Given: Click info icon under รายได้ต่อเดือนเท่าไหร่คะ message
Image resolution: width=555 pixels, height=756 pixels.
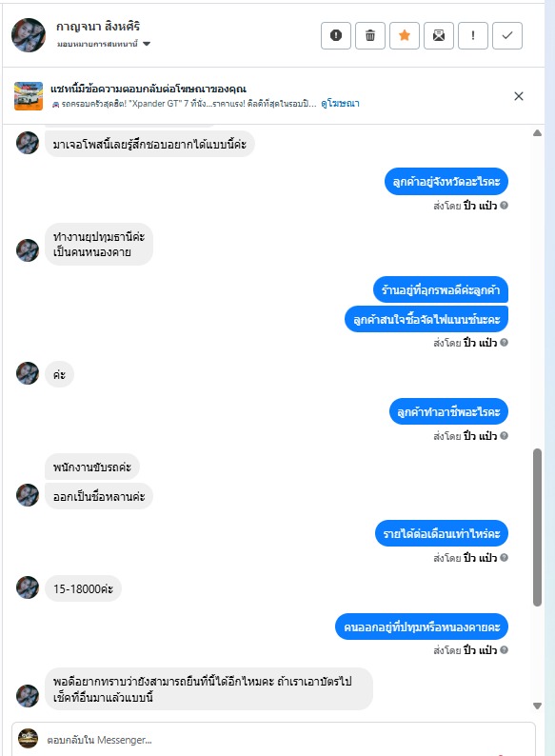Looking at the screenshot, I should pos(504,557).
